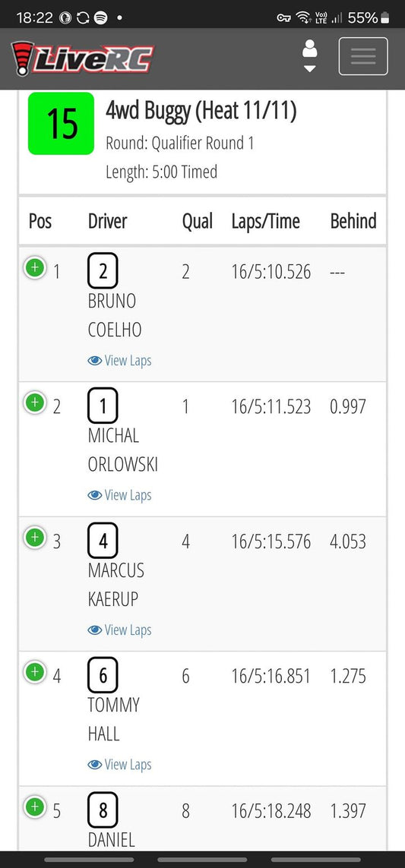
Task: Expand Marcus Kaerup's row with plus icon
Action: [x=34, y=538]
